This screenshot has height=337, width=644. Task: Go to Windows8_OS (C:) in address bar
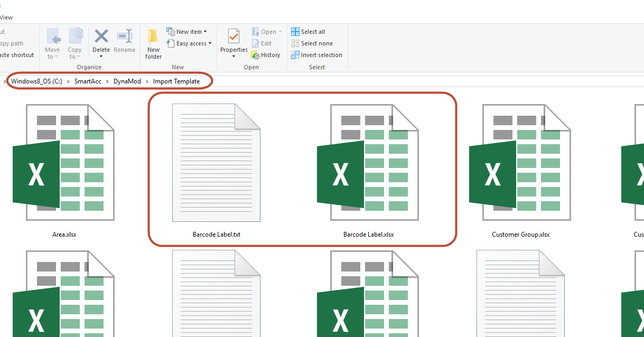[36, 81]
